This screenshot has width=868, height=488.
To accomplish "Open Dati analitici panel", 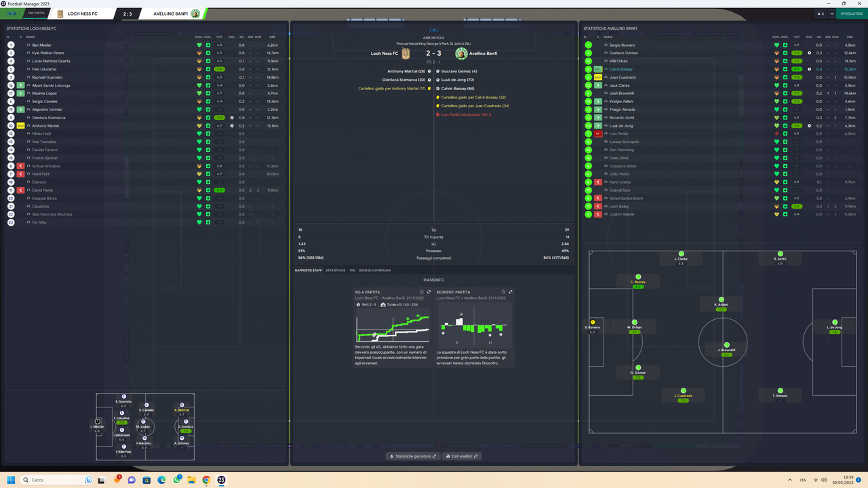I will pyautogui.click(x=462, y=456).
